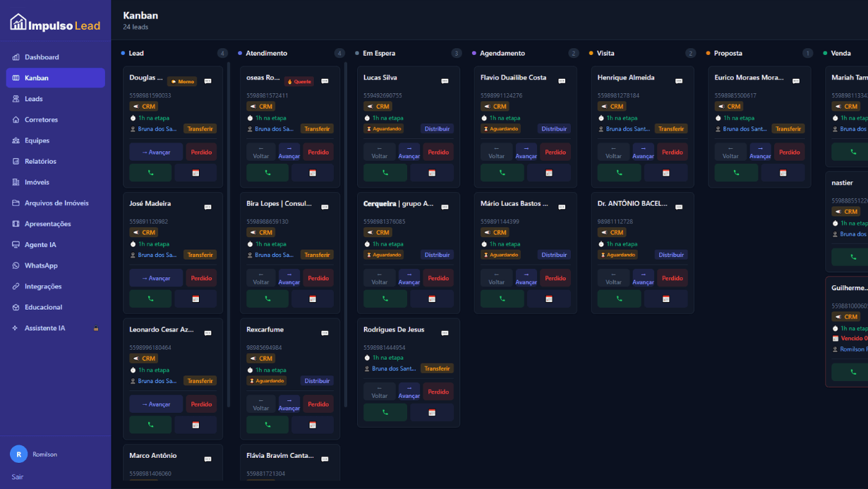Click Transferir on José Madeira card

(x=200, y=255)
